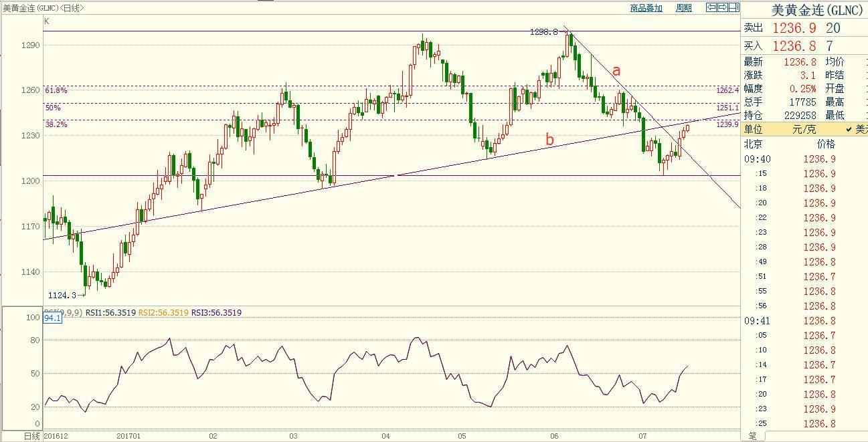Click the 北京 time column header

pyautogui.click(x=753, y=144)
